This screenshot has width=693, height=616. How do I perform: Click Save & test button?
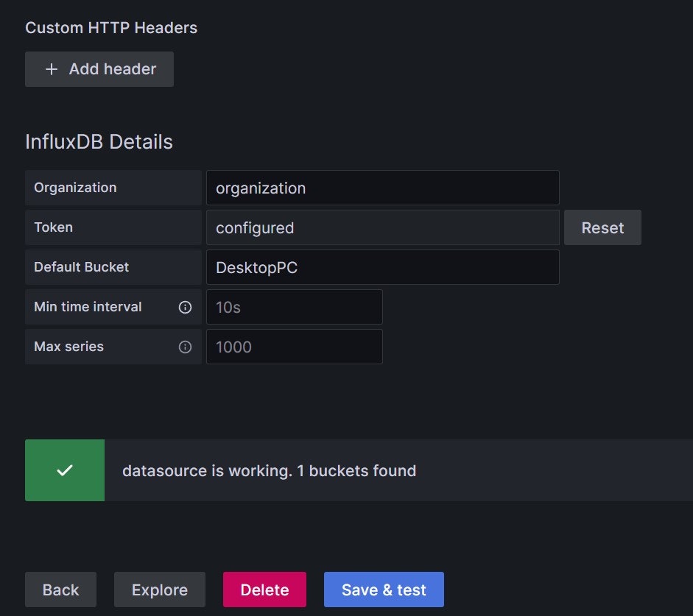pyautogui.click(x=384, y=590)
